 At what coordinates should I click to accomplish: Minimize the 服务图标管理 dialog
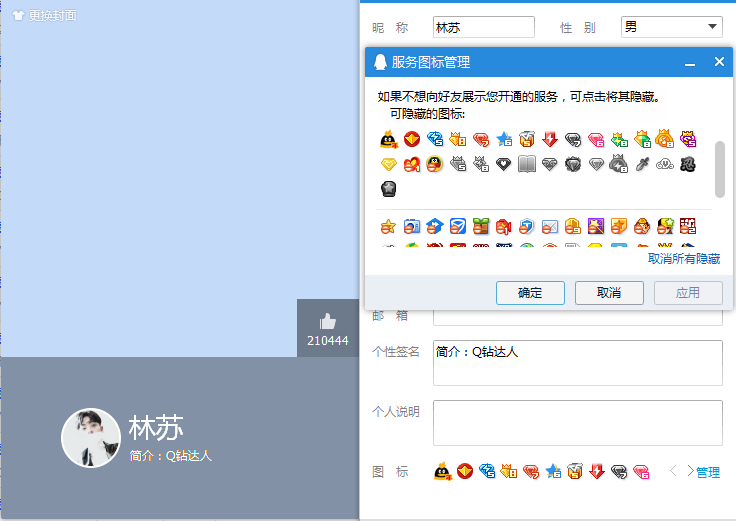coord(690,62)
